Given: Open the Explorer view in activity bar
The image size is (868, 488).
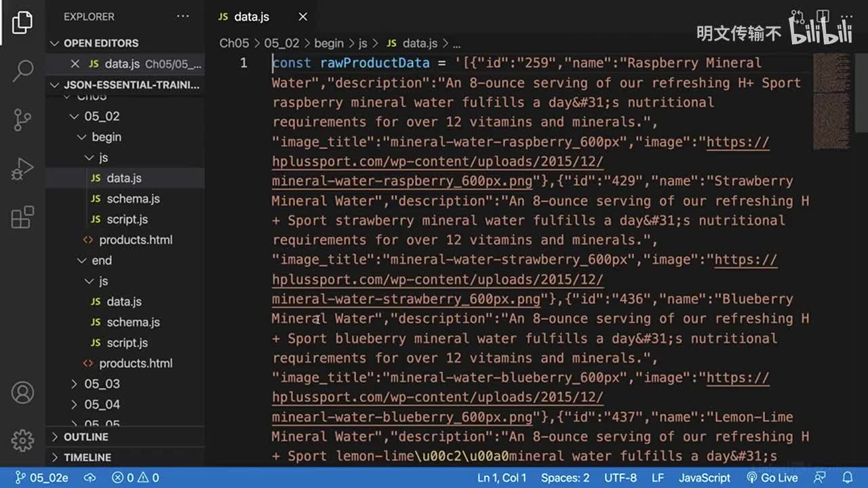Looking at the screenshot, I should 22,22.
